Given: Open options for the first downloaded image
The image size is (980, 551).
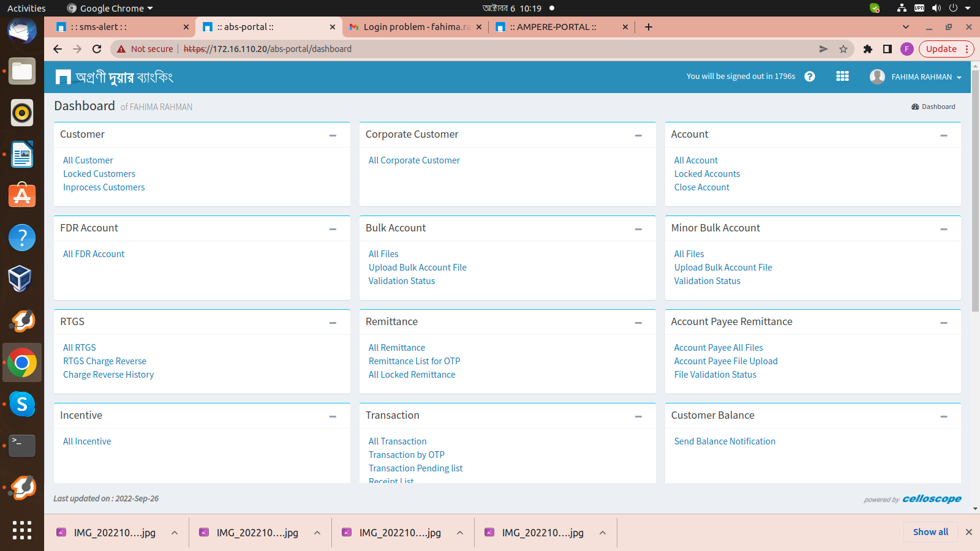Looking at the screenshot, I should [x=175, y=533].
